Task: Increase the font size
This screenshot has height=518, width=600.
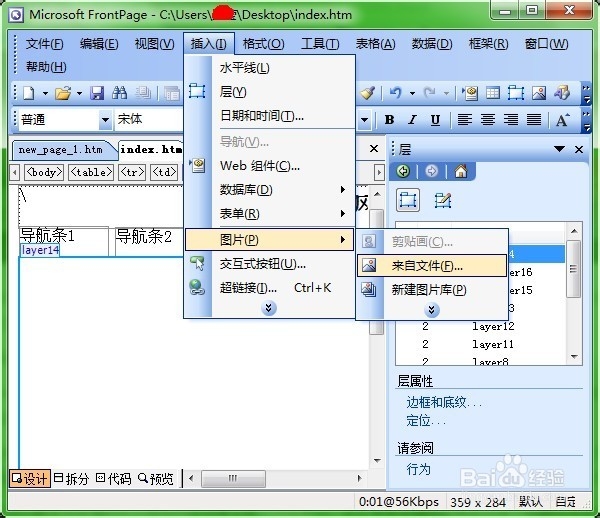Action: point(562,120)
